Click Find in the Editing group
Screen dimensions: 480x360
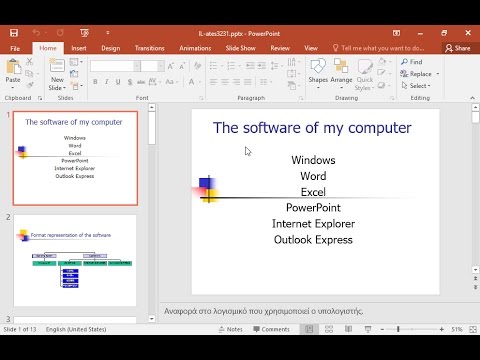click(x=412, y=62)
